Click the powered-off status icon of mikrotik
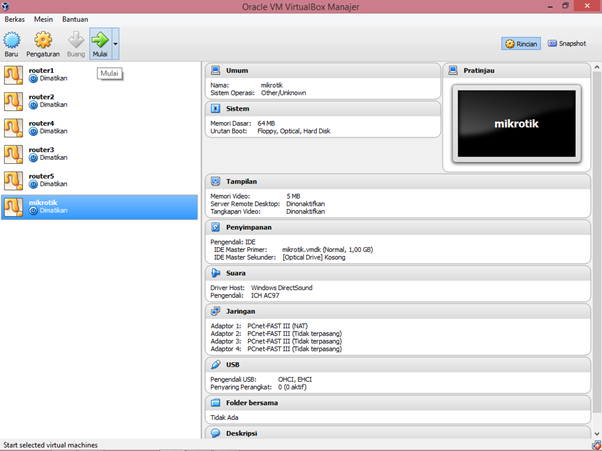 pos(33,211)
